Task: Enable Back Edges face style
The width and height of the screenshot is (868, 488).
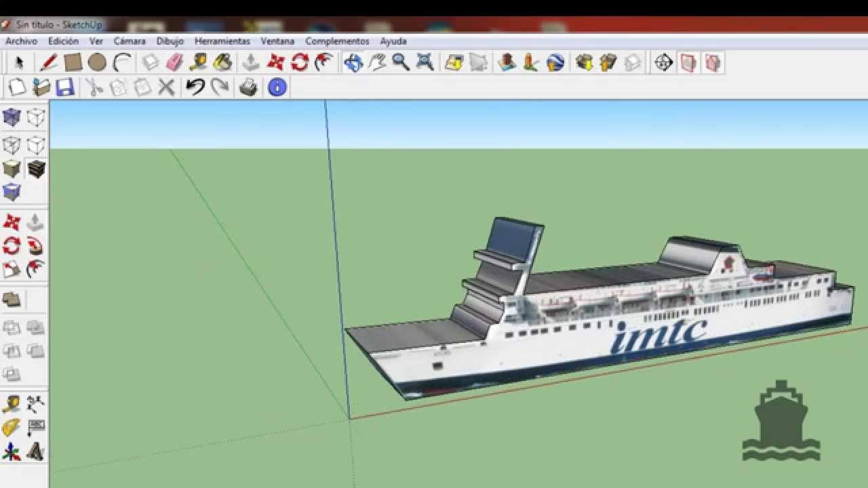Action: (36, 117)
